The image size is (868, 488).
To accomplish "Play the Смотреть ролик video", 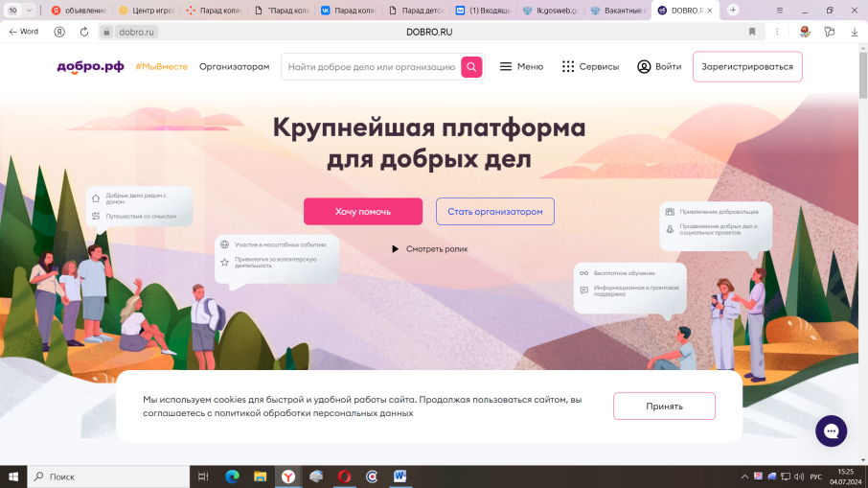I will 429,249.
